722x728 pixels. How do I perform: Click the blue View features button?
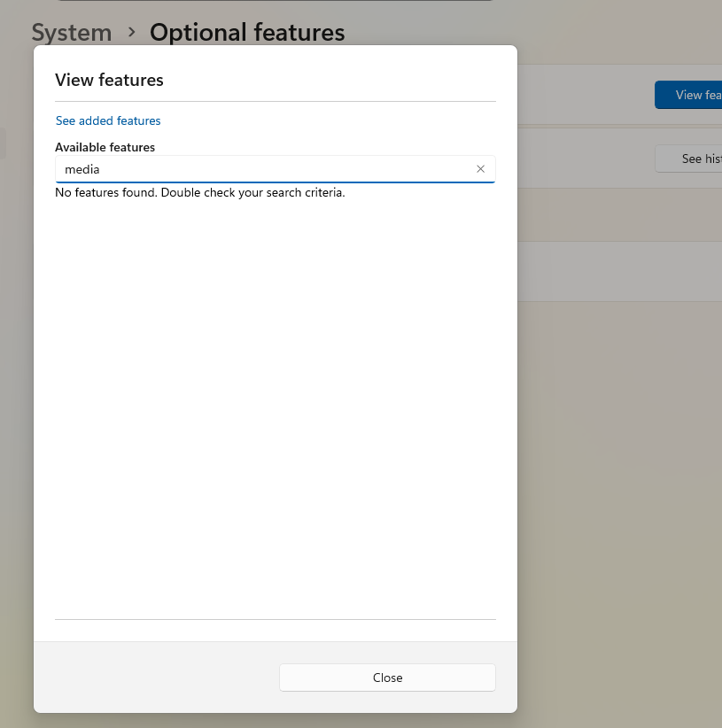(x=689, y=95)
